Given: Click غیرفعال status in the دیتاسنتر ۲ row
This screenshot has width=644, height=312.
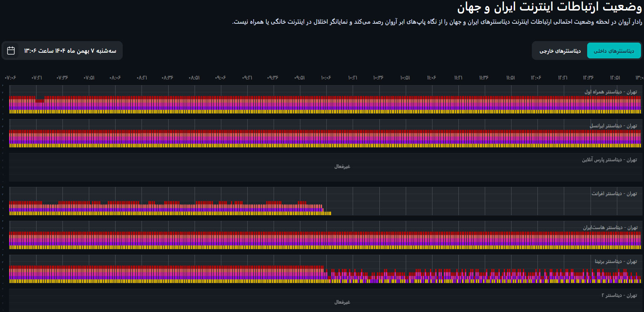Looking at the screenshot, I should 342,302.
